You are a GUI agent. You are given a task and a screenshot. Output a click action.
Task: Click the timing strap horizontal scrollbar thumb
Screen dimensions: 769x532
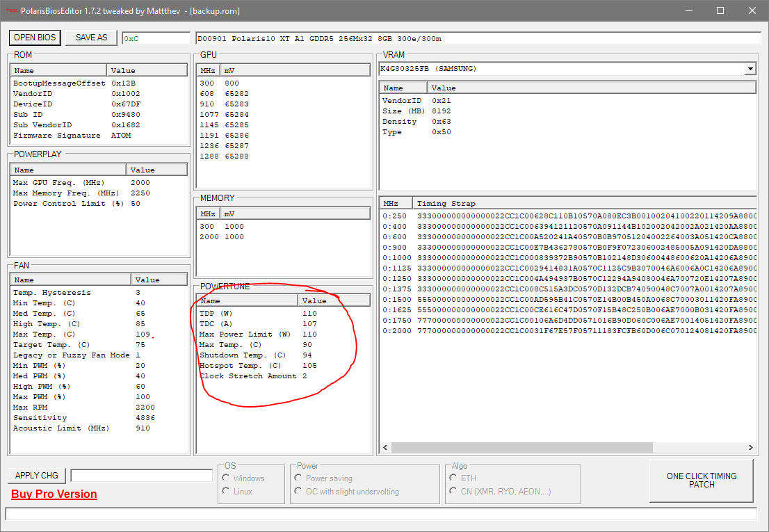(x=521, y=448)
